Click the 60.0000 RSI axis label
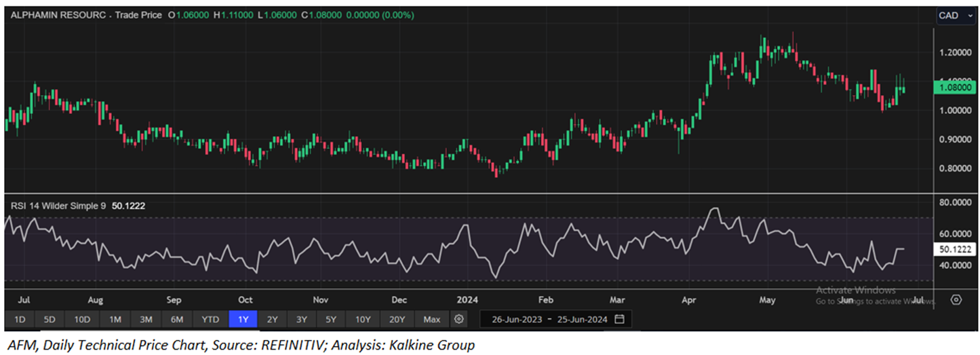The width and height of the screenshot is (980, 355). tap(957, 233)
